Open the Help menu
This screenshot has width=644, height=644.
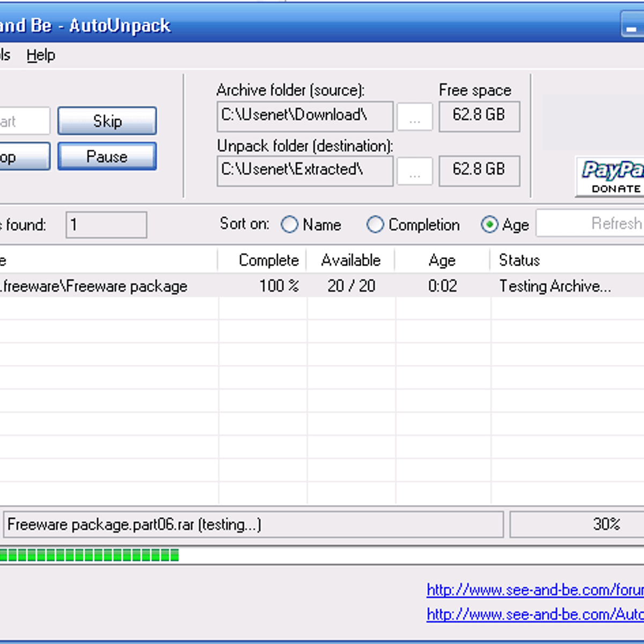41,55
